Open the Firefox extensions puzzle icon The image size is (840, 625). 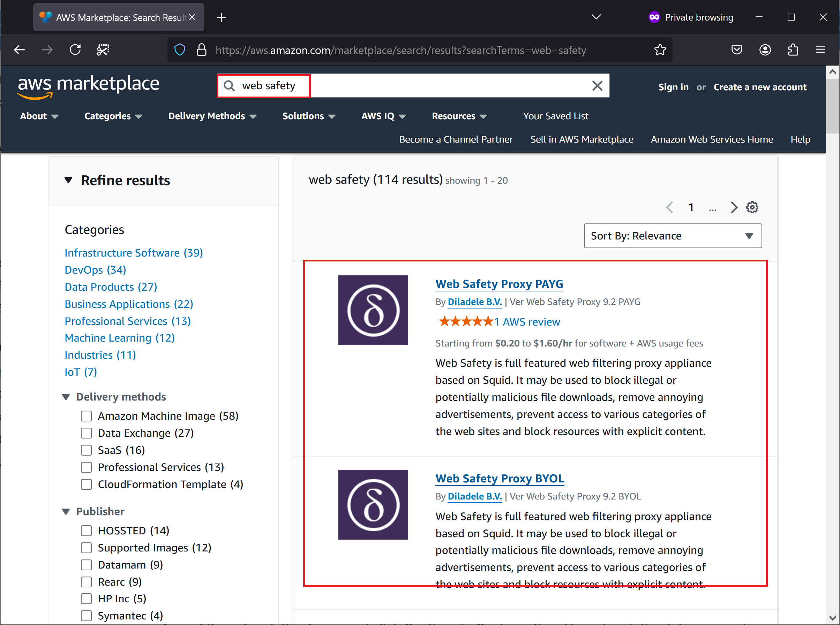(793, 50)
